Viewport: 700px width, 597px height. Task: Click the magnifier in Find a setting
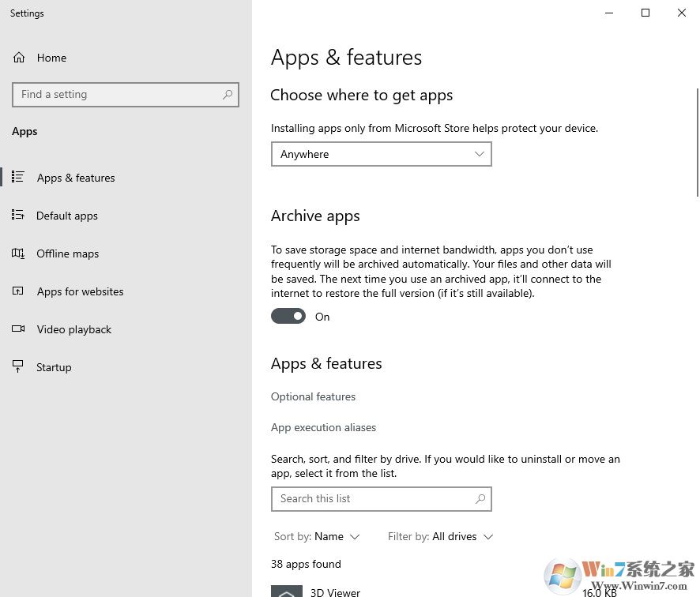pos(228,95)
